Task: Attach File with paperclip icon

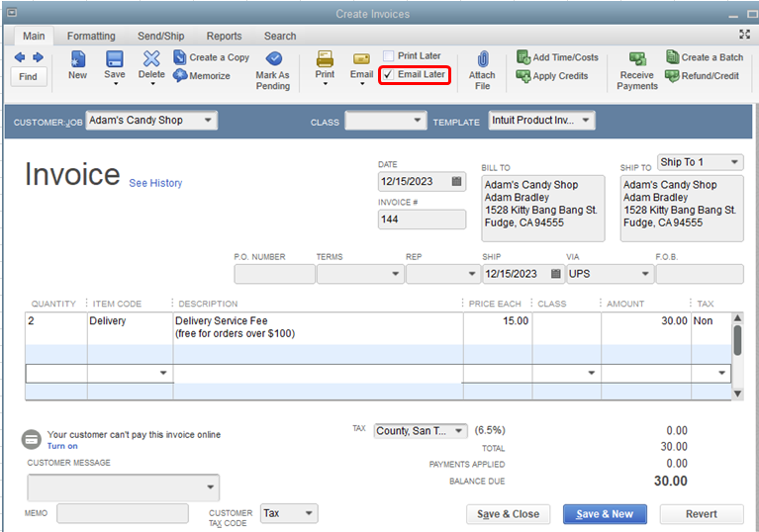Action: (482, 70)
